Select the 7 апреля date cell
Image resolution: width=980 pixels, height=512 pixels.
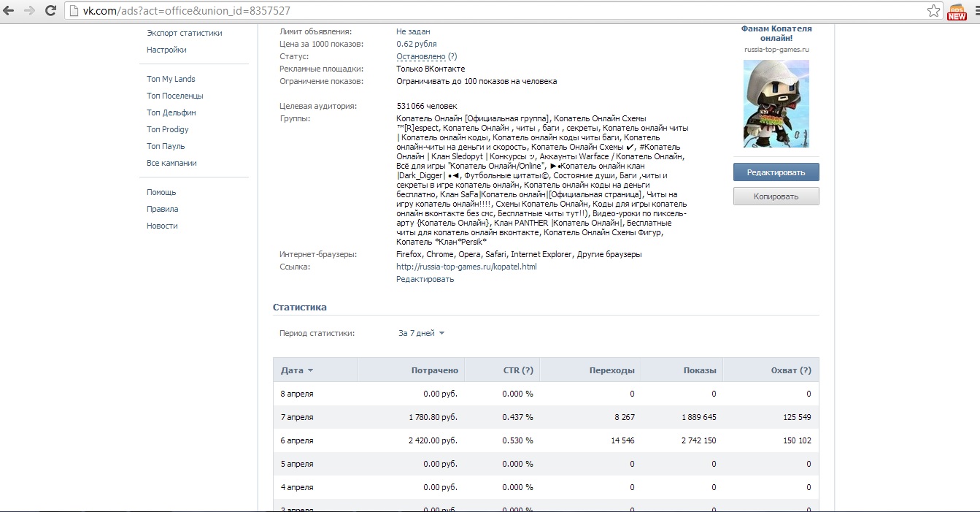tap(297, 417)
